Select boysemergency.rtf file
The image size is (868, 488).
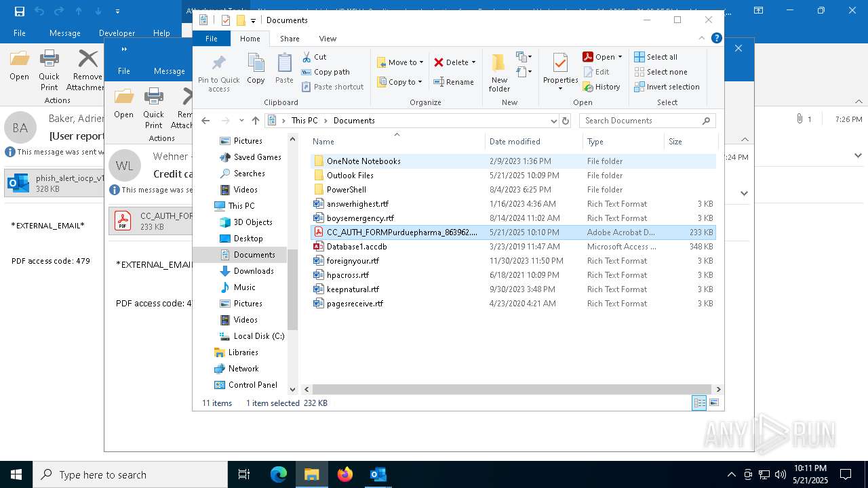point(513,218)
